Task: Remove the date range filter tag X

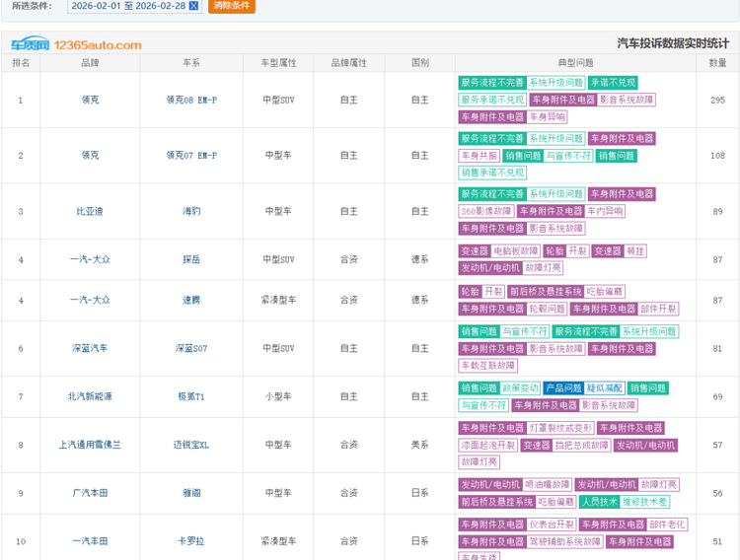Action: [x=193, y=6]
